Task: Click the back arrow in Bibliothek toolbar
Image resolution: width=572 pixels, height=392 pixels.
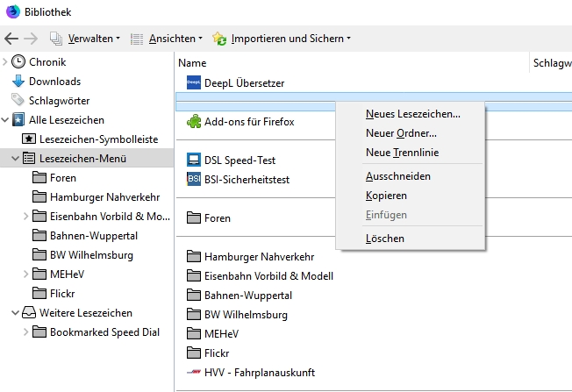Action: [x=11, y=39]
